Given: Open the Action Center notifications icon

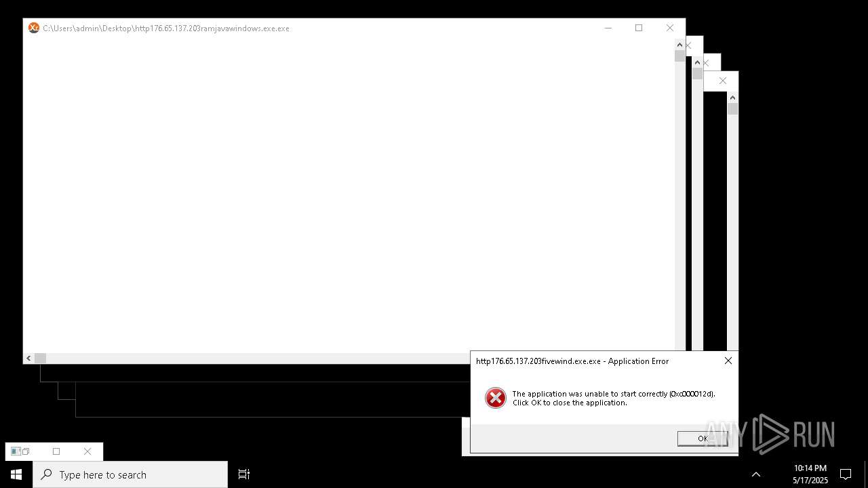Looking at the screenshot, I should coord(846,474).
